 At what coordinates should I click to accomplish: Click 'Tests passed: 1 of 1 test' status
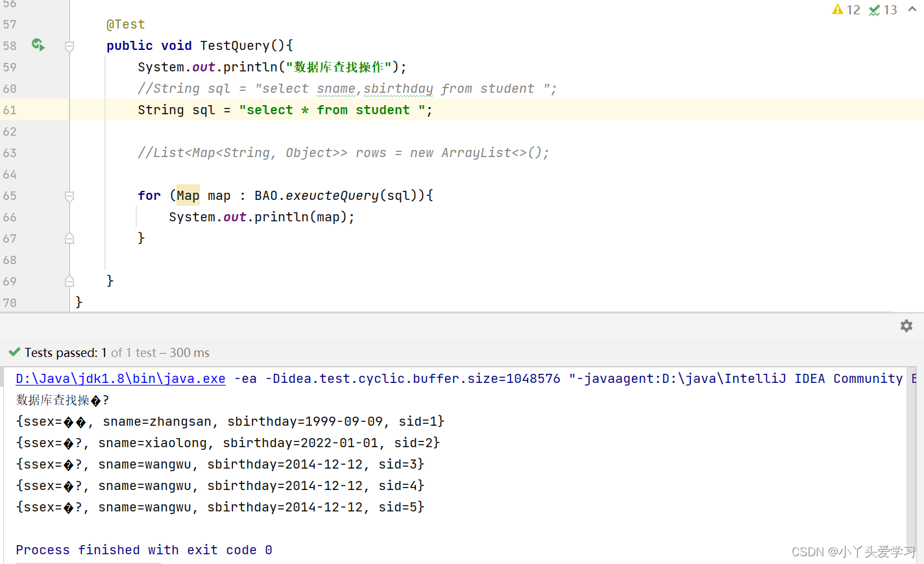click(x=117, y=352)
